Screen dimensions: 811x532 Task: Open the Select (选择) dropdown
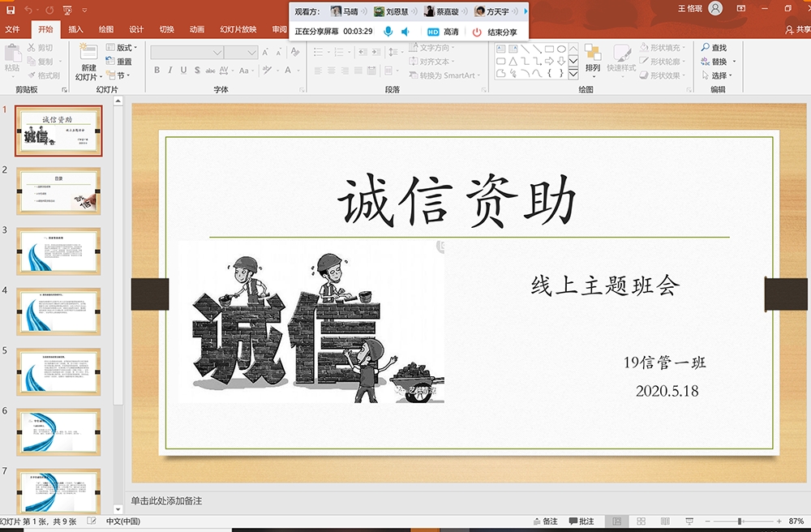(719, 75)
